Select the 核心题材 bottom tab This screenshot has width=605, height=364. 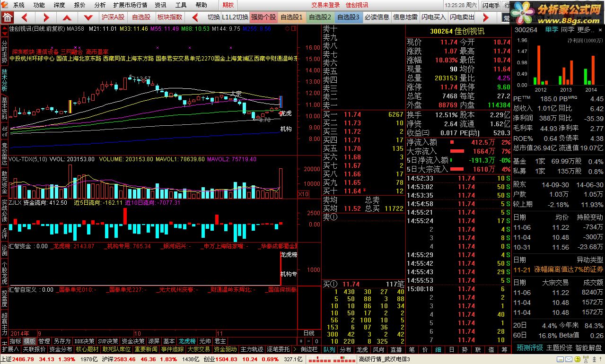tap(88, 349)
